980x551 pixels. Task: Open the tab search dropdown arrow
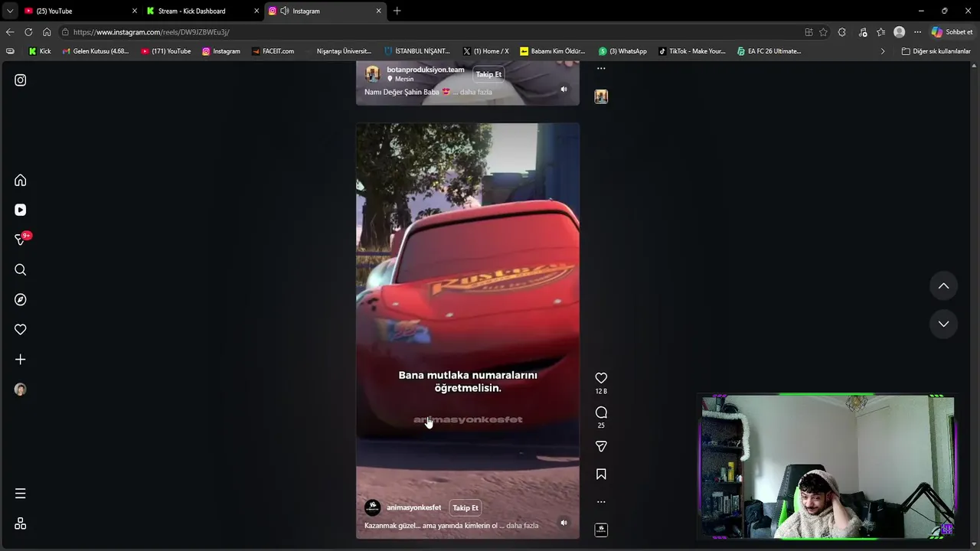click(x=9, y=11)
